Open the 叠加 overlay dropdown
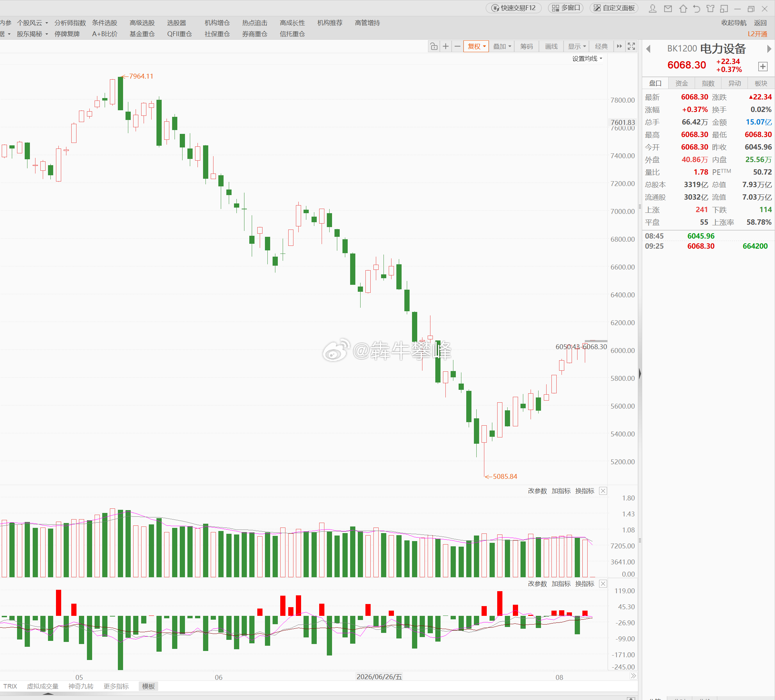Viewport: 775px width, 700px height. coord(502,47)
